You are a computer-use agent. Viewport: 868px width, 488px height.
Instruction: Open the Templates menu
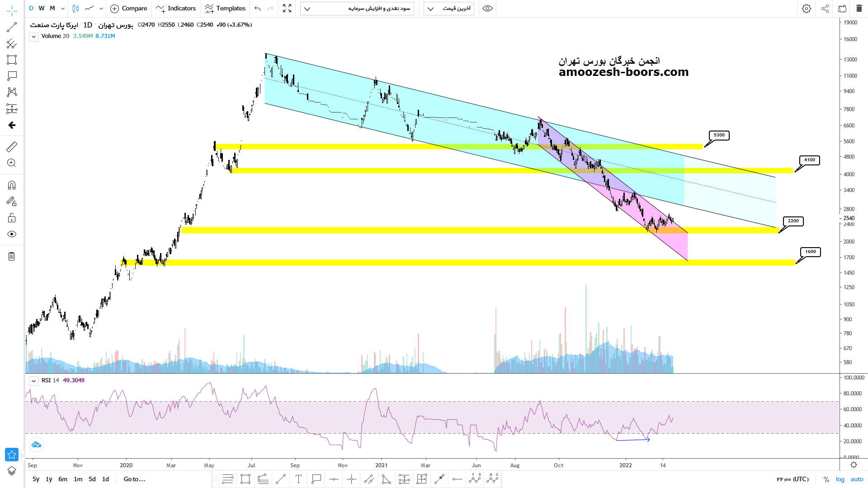225,9
